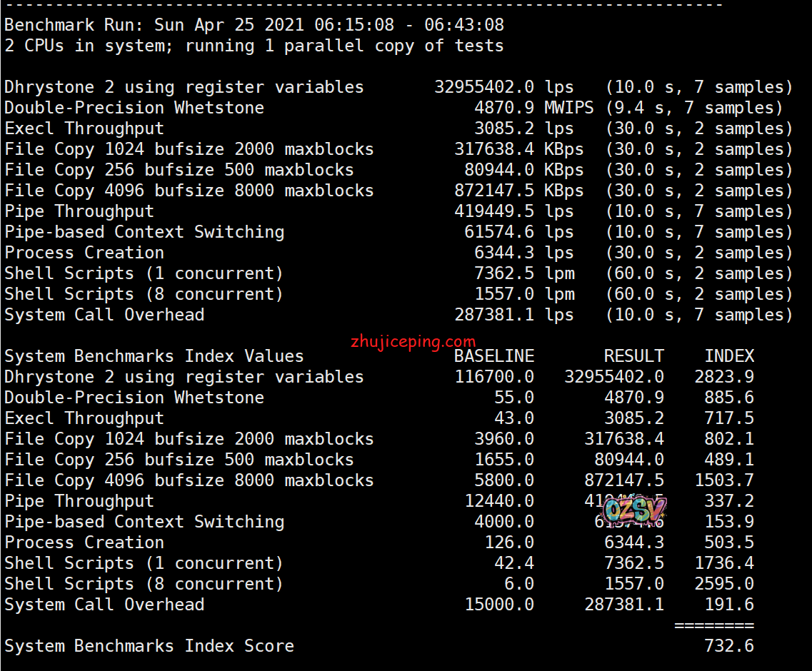
Task: Select the Process Creation baseline value 126.0
Action: click(509, 543)
